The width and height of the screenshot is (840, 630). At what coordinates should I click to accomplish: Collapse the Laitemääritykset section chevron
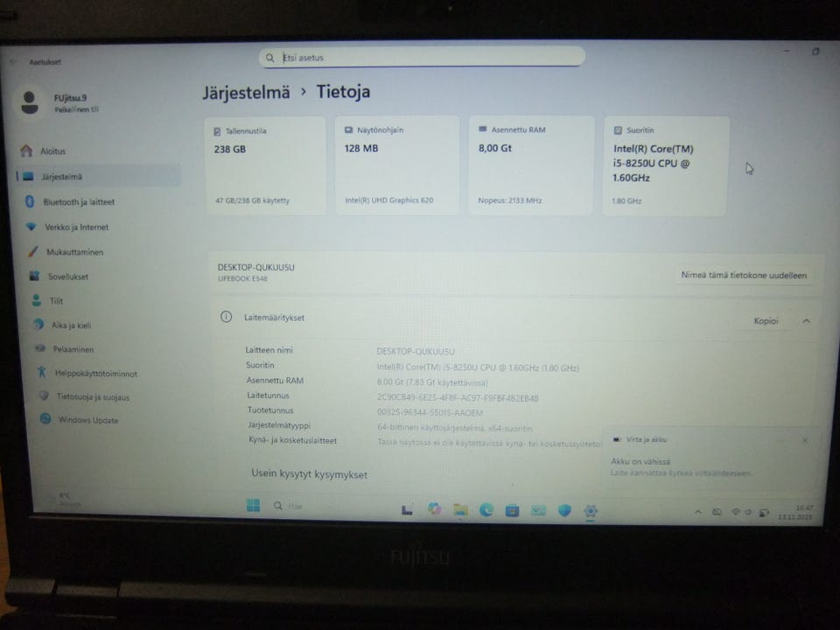806,321
